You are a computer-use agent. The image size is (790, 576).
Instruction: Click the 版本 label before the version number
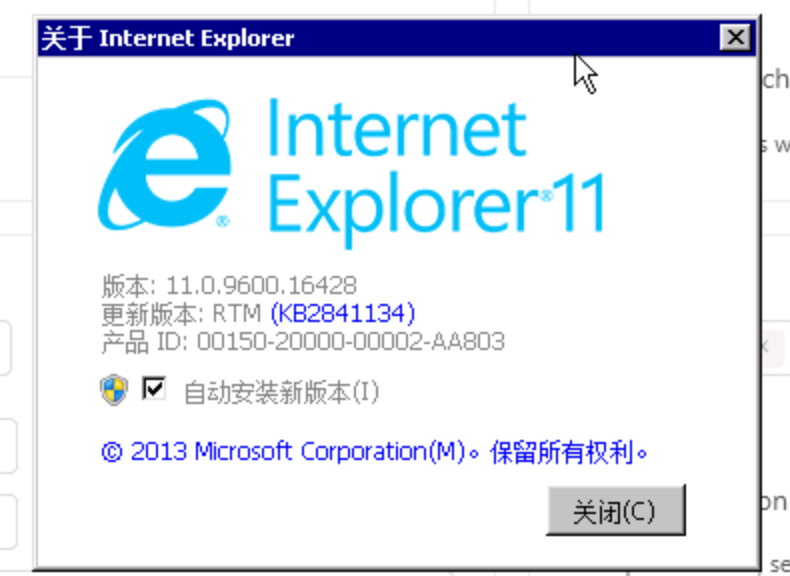125,286
